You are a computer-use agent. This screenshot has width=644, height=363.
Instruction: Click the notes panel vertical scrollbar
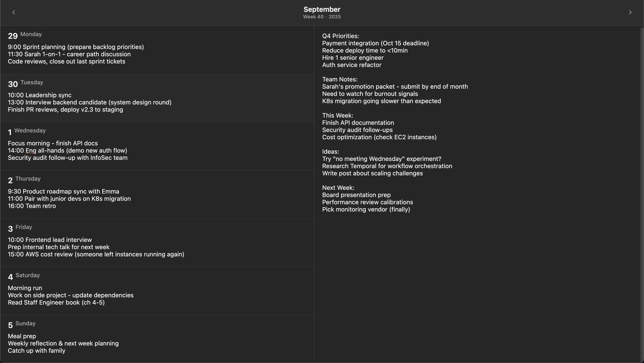coord(642,194)
